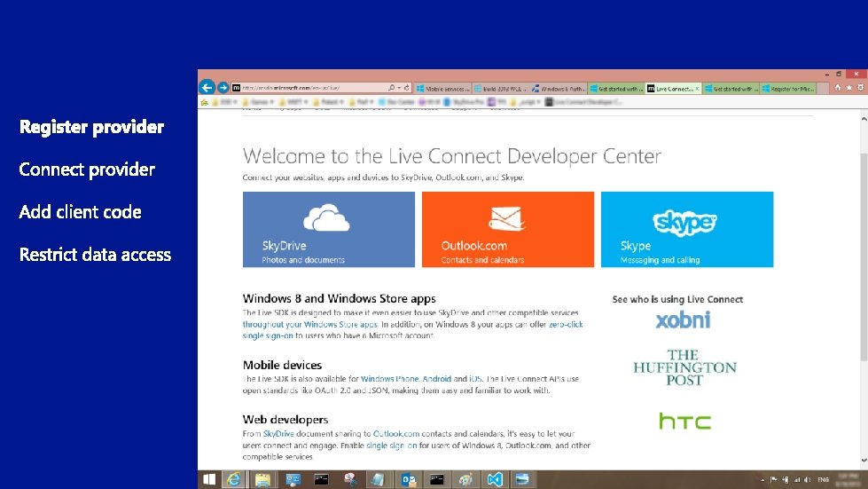Click the 'Web developers' heading
The height and width of the screenshot is (489, 868).
285,419
